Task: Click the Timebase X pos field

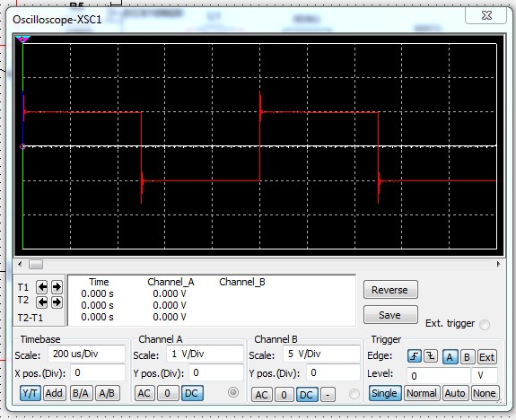Action: [98, 372]
